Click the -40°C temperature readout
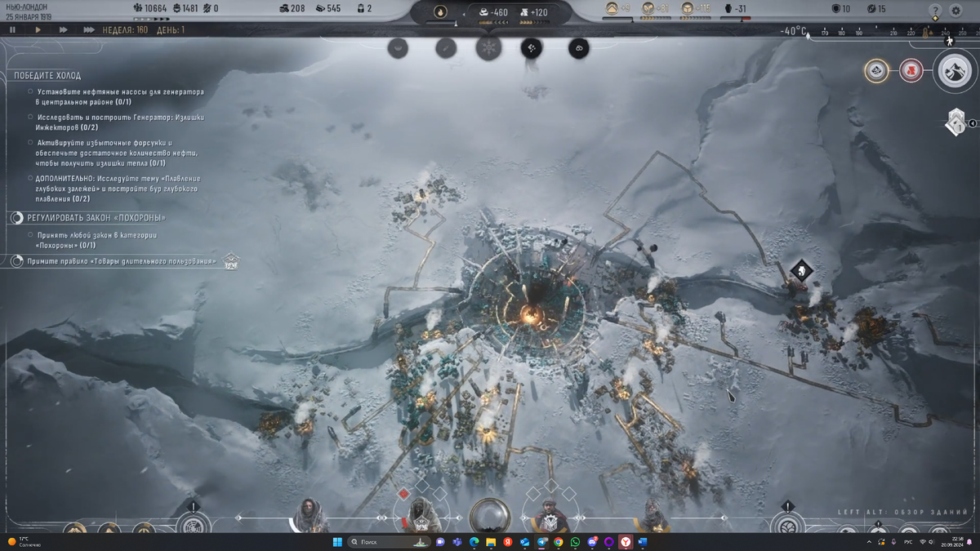The width and height of the screenshot is (980, 551). pyautogui.click(x=793, y=31)
